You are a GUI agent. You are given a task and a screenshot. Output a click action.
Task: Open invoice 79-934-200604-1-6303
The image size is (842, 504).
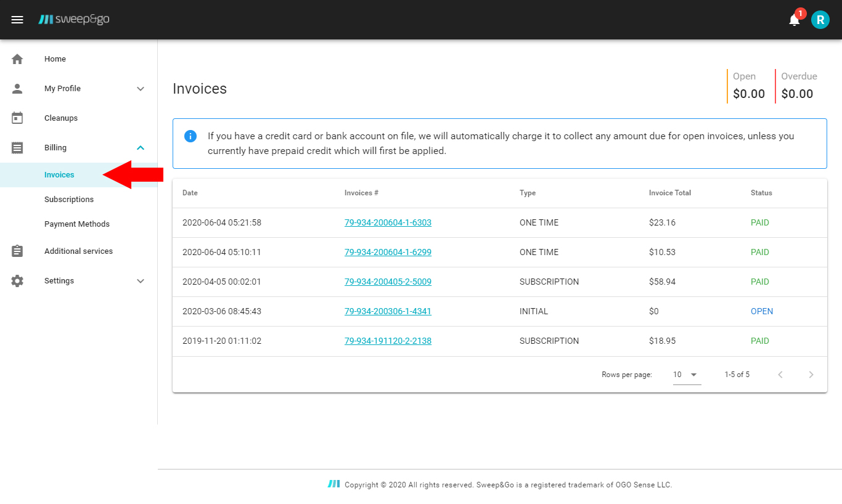click(x=388, y=222)
